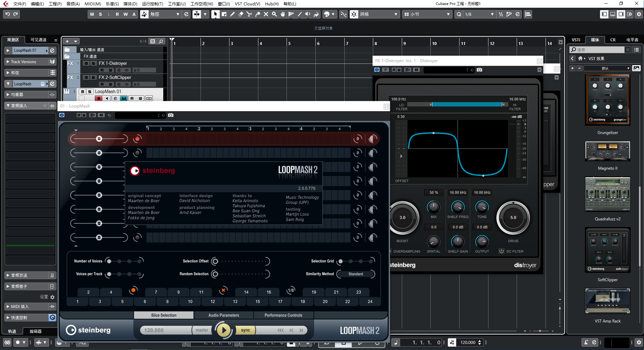Click the LoopMash play button
Viewport: 644px width, 350px height.
tap(224, 330)
